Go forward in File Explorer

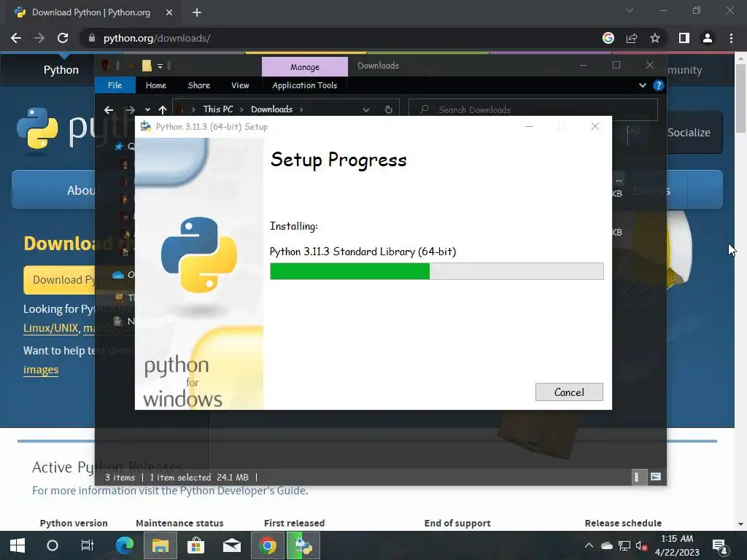(x=130, y=110)
